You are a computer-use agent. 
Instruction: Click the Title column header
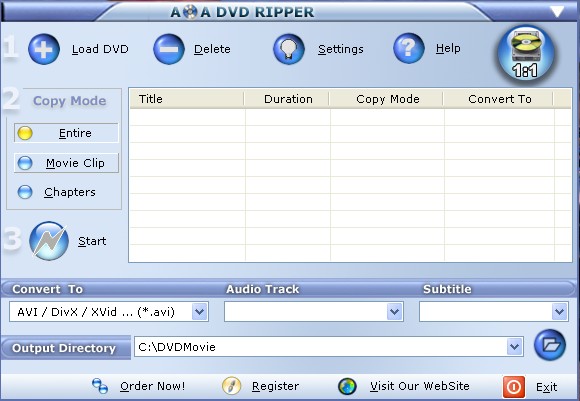[187, 99]
